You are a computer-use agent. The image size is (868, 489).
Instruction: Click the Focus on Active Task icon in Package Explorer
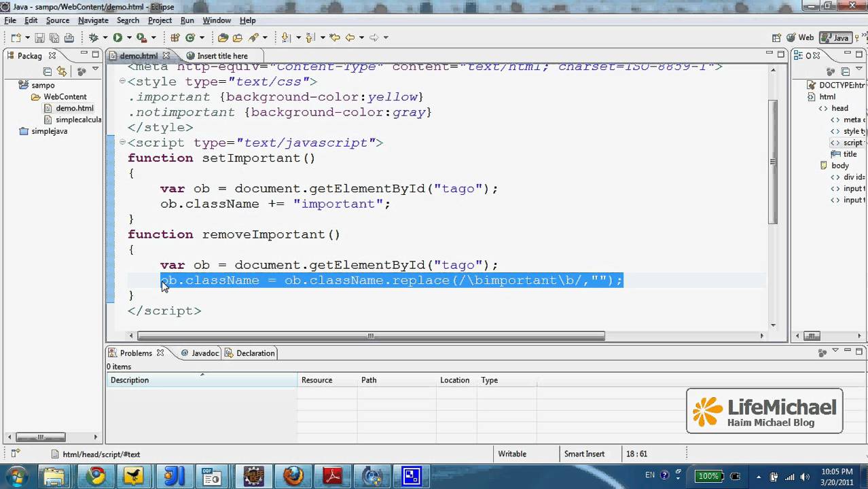coord(81,71)
